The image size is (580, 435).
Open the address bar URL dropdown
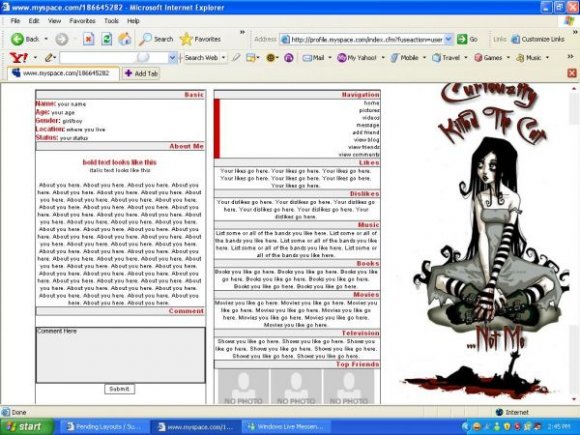coord(448,39)
